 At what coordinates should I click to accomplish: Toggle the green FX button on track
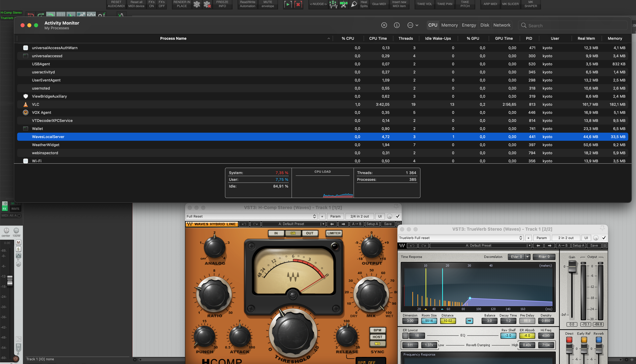[5, 208]
